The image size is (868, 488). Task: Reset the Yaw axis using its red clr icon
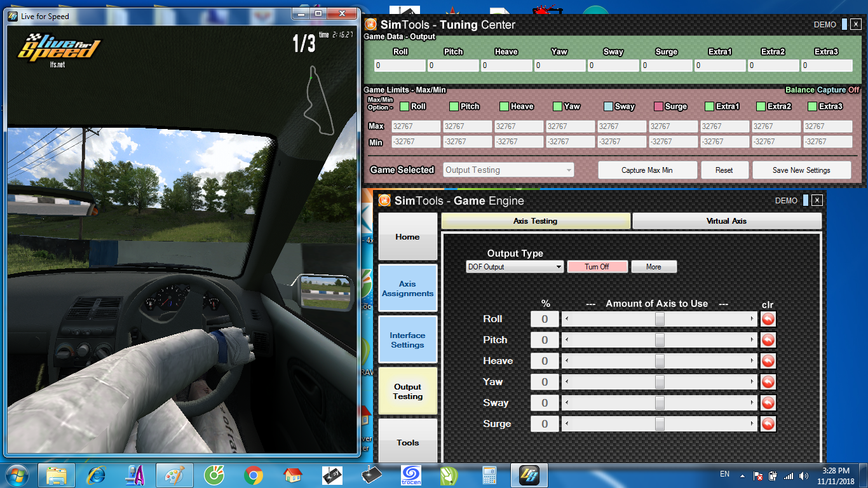[768, 382]
